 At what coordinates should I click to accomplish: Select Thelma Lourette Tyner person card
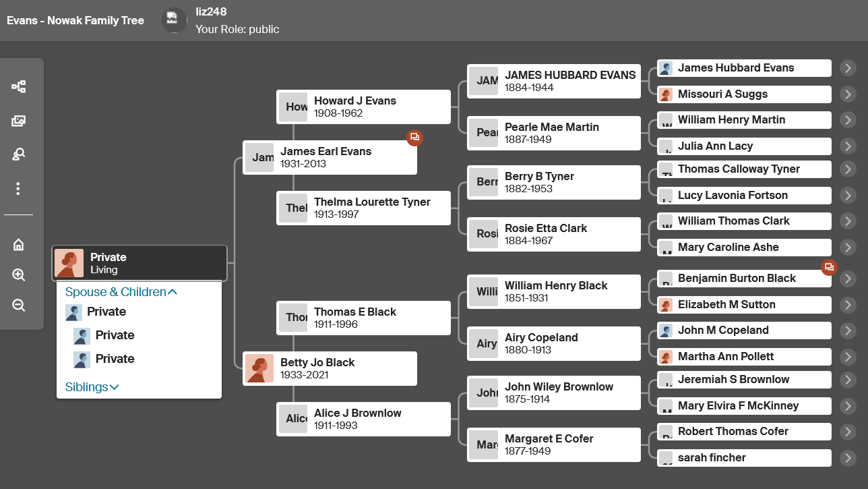coord(363,208)
